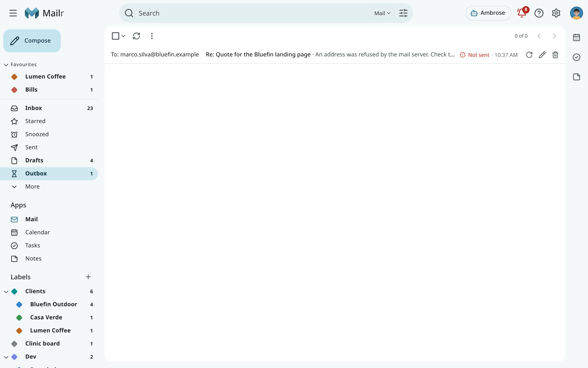Open the three-dot more actions menu

click(152, 36)
